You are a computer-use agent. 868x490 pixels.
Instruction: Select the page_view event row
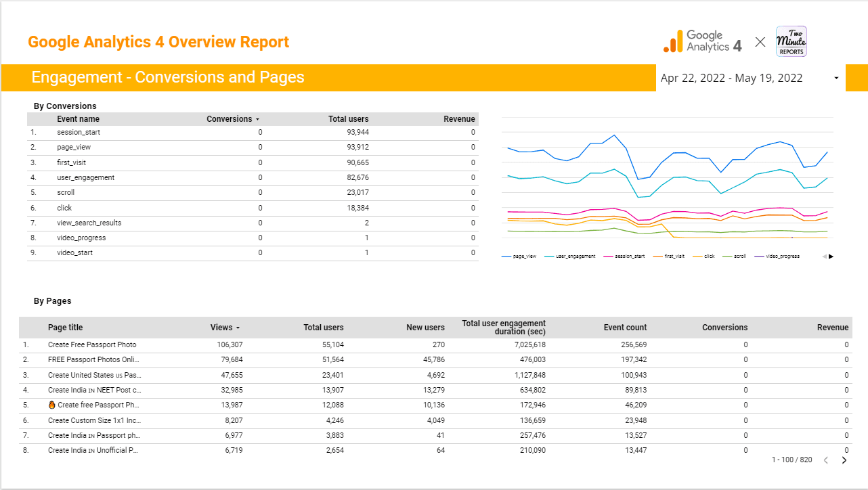pyautogui.click(x=253, y=148)
